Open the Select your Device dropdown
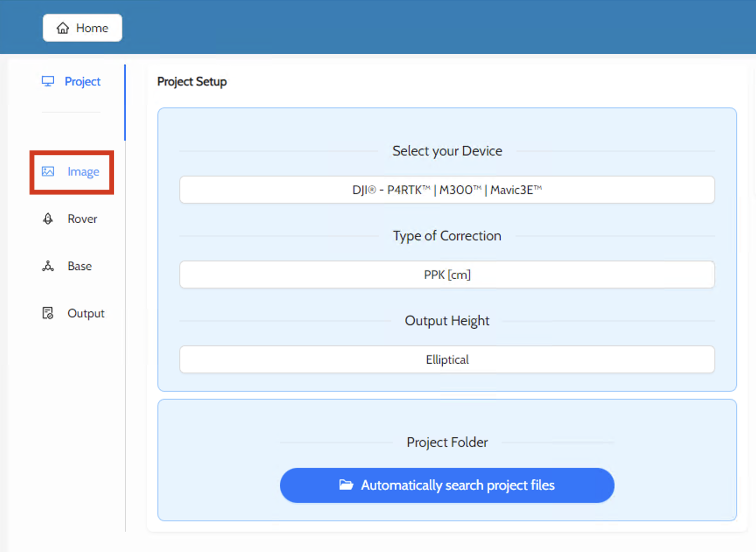This screenshot has height=552, width=756. click(447, 190)
